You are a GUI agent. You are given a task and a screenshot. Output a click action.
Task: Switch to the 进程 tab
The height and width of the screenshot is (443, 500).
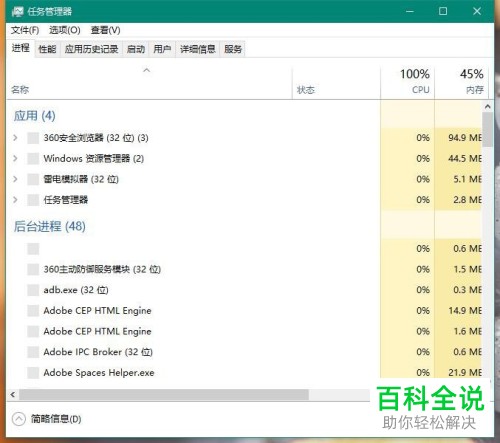pos(21,49)
